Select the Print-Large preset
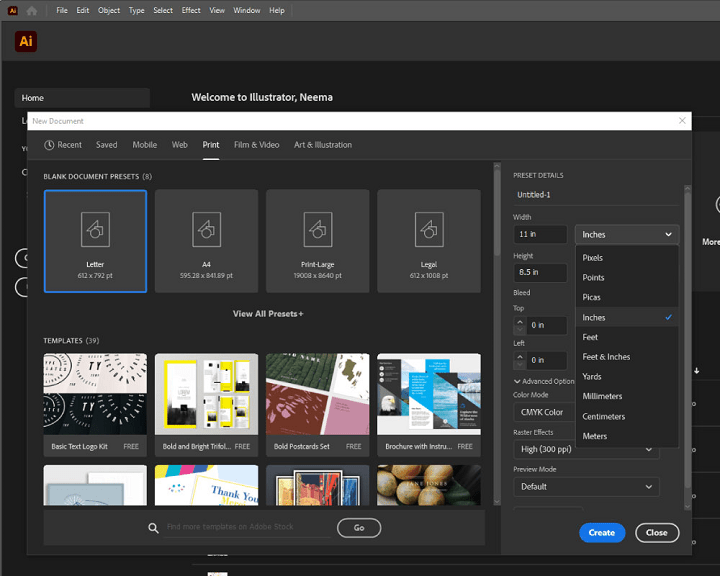The height and width of the screenshot is (576, 720). 318,241
